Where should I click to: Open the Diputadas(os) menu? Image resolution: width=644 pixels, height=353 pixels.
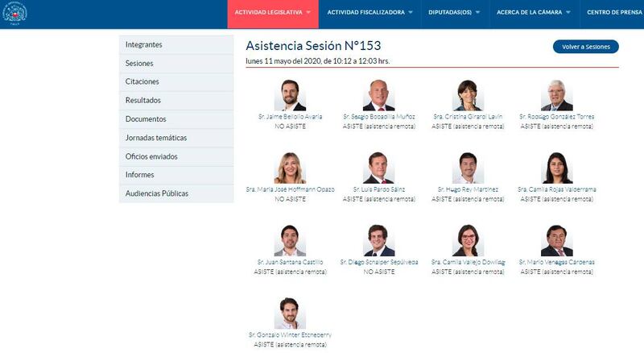click(454, 12)
